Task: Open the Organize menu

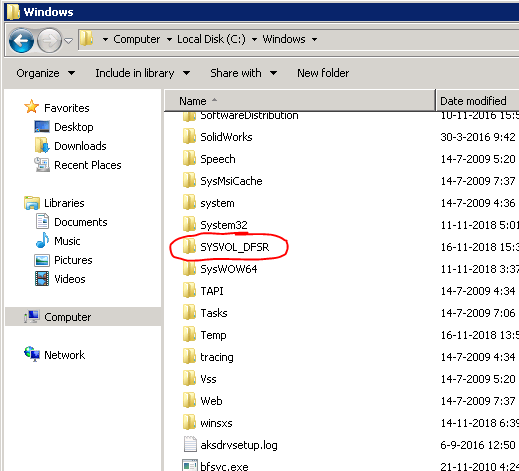Action: (x=46, y=73)
